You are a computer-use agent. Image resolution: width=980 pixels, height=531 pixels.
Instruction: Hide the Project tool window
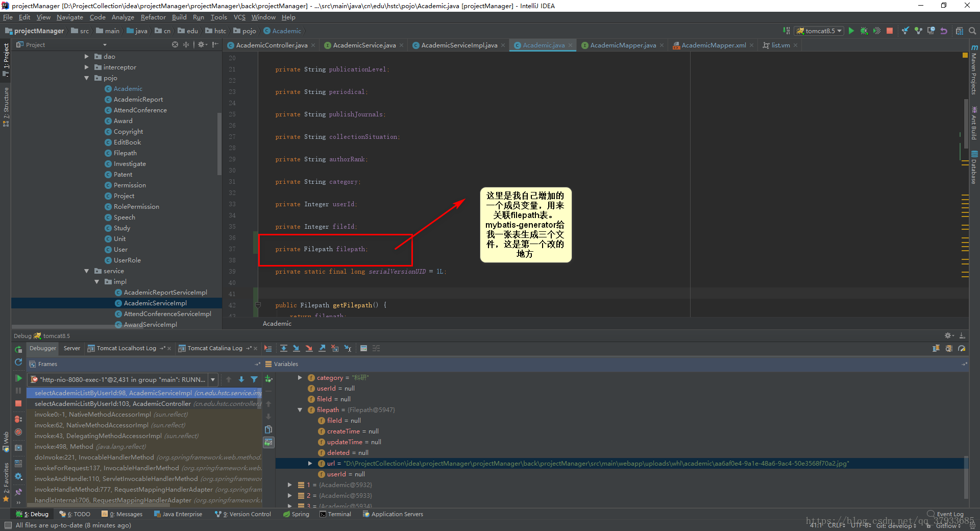[x=215, y=45]
